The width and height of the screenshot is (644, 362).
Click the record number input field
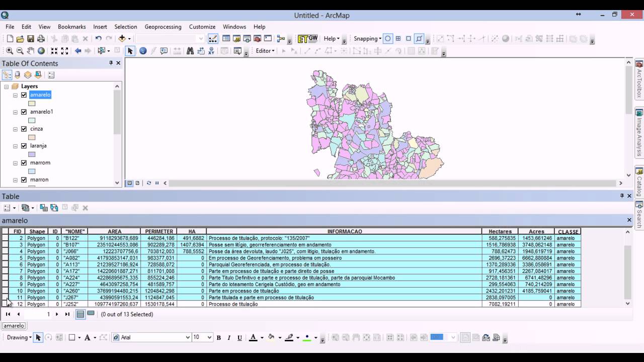point(38,314)
